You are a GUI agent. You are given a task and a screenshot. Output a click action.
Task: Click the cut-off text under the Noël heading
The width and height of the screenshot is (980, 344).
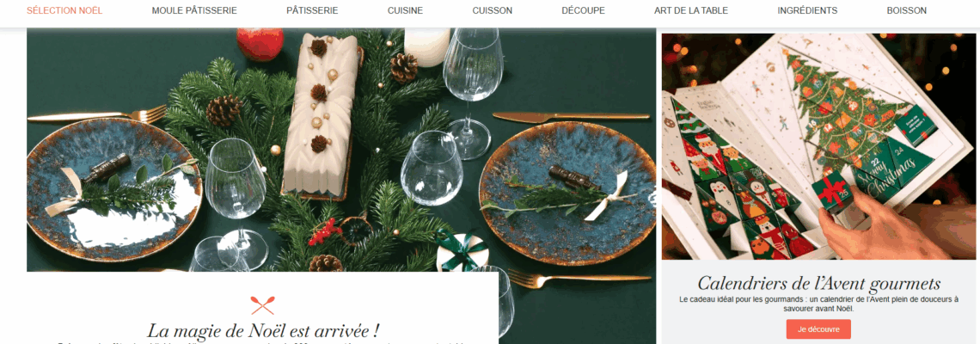click(262, 343)
